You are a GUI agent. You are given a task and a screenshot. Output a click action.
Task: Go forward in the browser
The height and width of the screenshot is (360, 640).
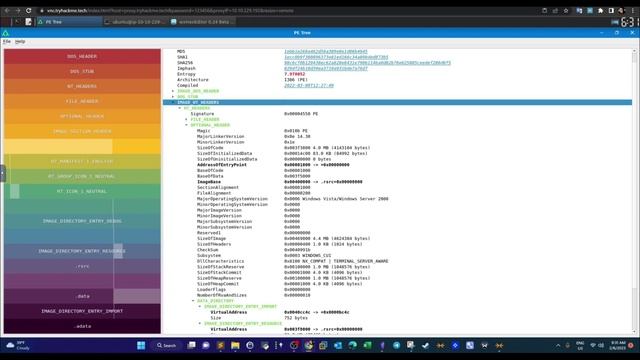(x=18, y=11)
